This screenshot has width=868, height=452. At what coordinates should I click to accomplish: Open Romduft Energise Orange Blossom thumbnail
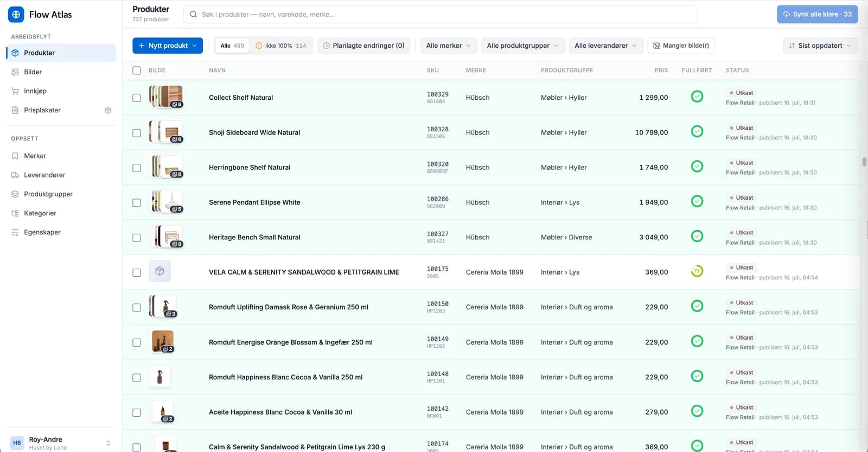point(163,341)
